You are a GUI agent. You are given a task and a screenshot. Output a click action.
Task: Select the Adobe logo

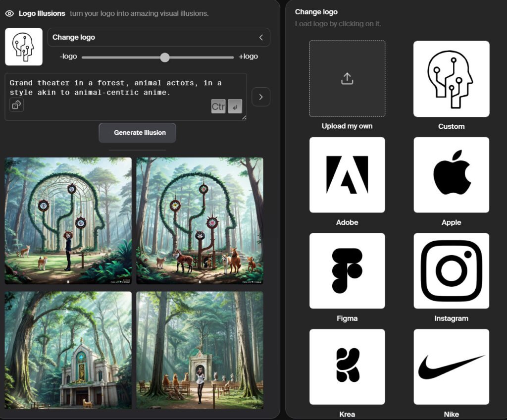347,175
